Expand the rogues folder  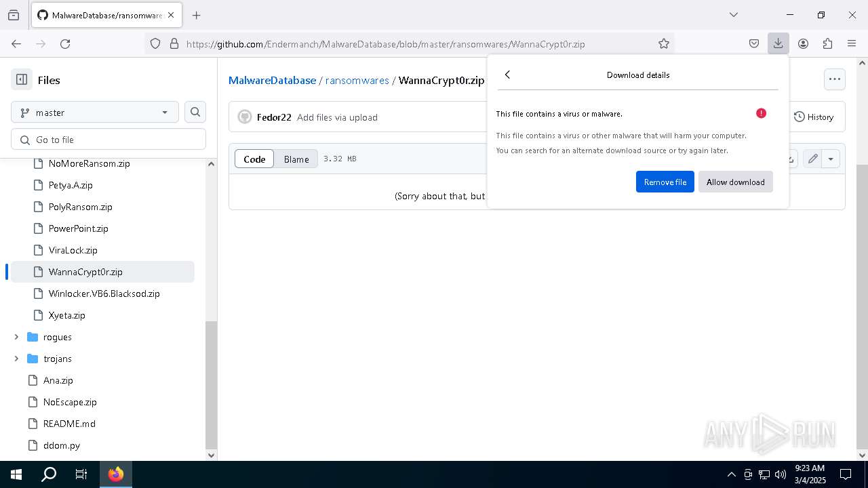16,337
